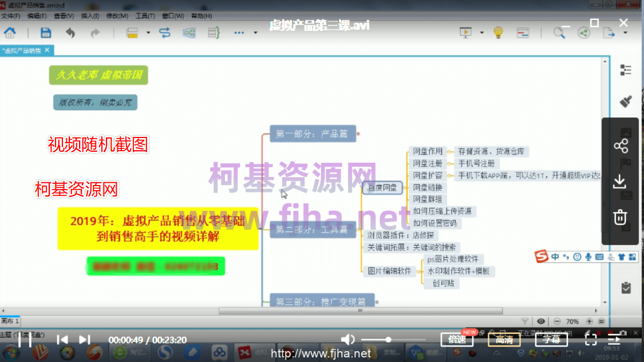Image resolution: width=644 pixels, height=362 pixels.
Task: Open the IME soft keyboard icon
Action: (x=599, y=257)
